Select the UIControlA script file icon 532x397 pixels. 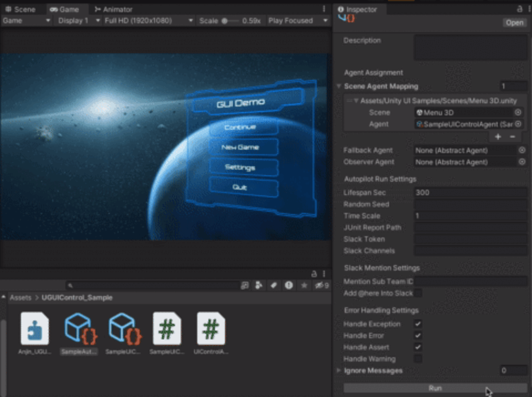211,329
